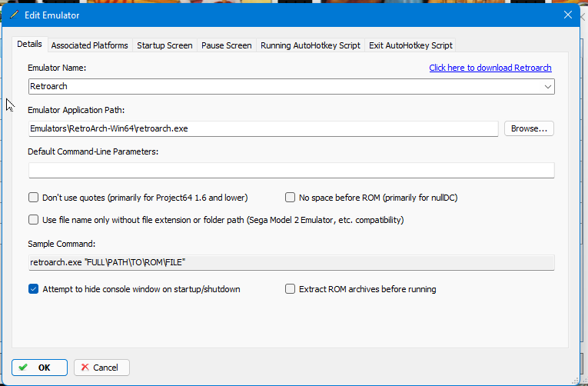The image size is (588, 386).
Task: Open the Associated Platforms tab
Action: pyautogui.click(x=90, y=45)
